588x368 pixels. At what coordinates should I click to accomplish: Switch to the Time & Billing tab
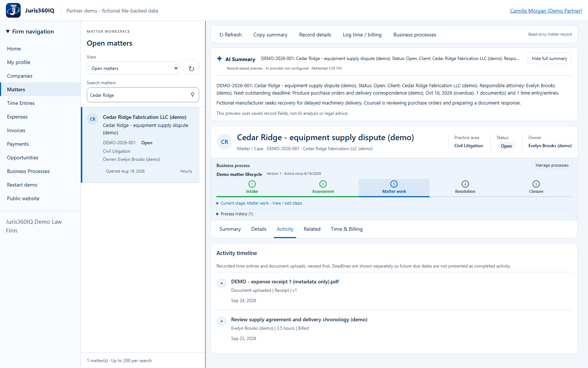347,229
